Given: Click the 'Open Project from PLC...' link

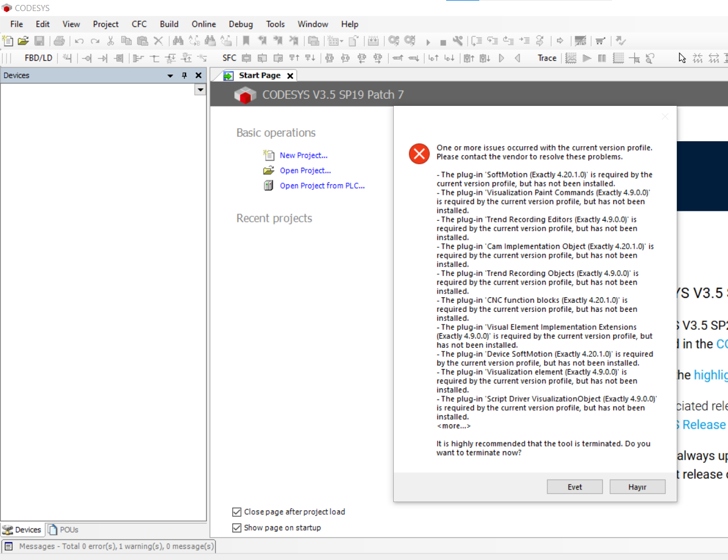Looking at the screenshot, I should [322, 186].
